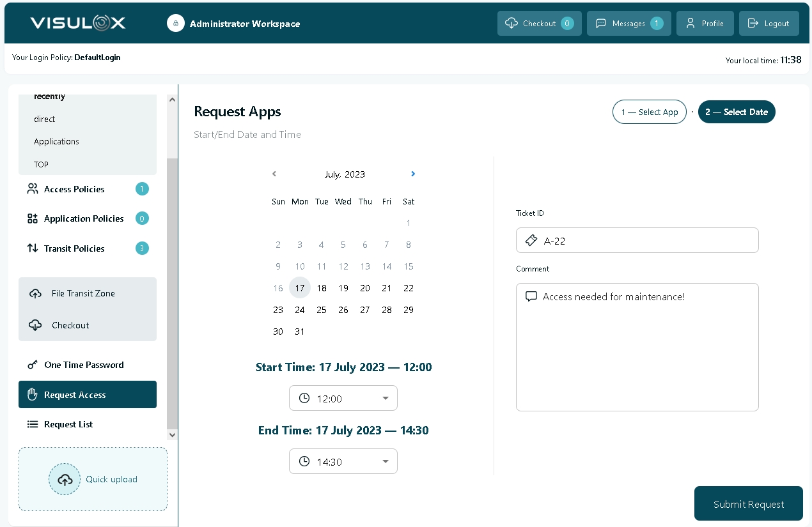Click the Request List lines icon
812x527 pixels.
click(33, 424)
